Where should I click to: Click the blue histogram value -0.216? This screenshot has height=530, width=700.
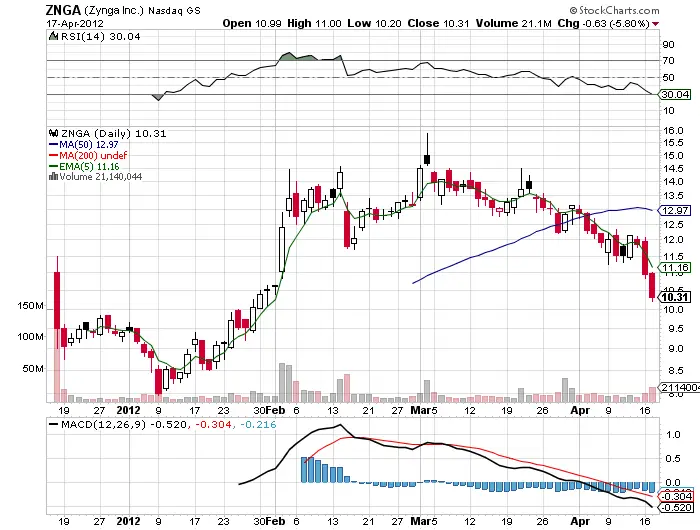[x=258, y=425]
